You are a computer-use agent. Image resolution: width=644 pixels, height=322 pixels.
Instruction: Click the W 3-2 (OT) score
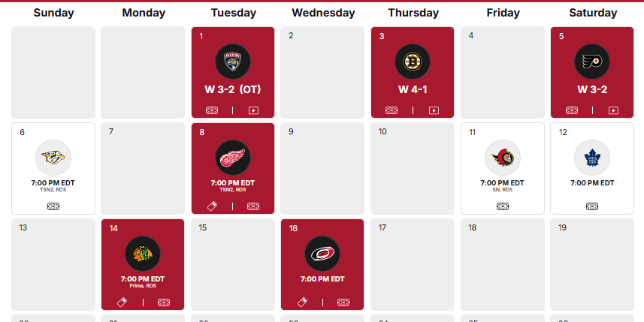tap(232, 89)
